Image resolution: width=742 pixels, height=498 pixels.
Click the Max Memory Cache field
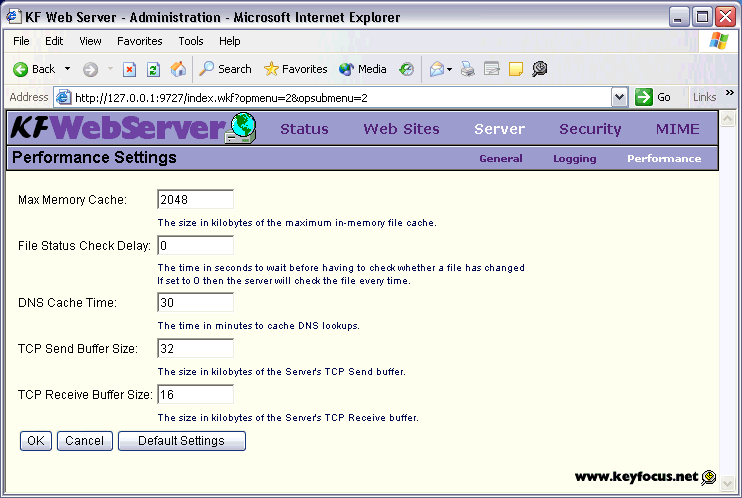point(195,199)
